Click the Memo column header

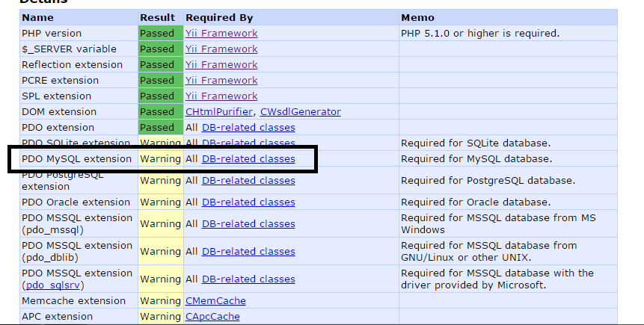pos(508,18)
